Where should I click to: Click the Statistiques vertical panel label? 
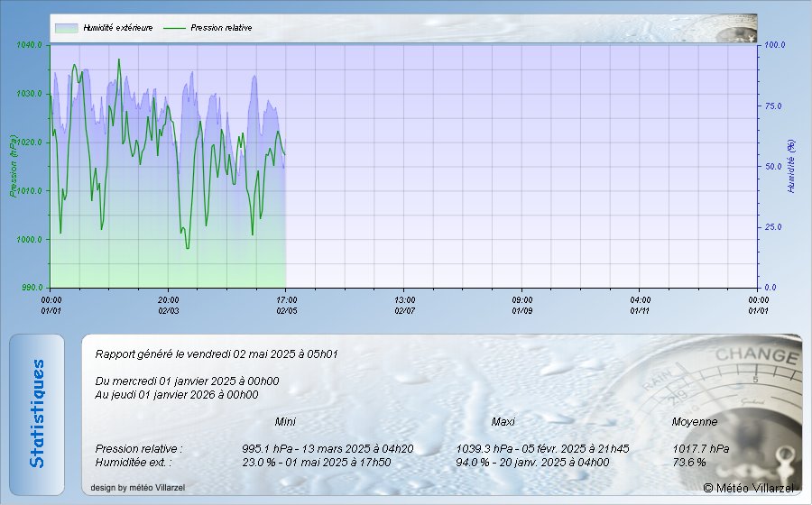37,414
